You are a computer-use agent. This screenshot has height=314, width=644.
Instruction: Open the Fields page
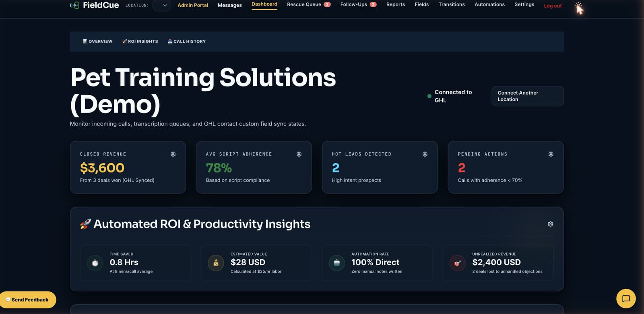tap(422, 4)
